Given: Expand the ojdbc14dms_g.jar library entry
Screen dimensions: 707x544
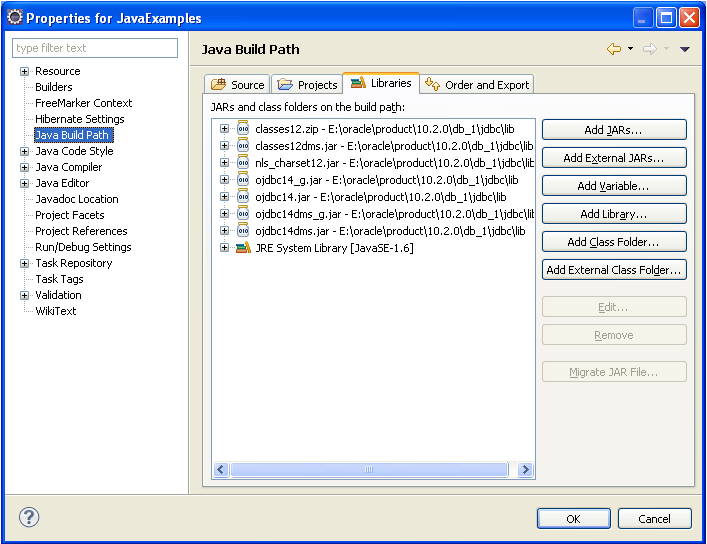Looking at the screenshot, I should click(x=224, y=213).
